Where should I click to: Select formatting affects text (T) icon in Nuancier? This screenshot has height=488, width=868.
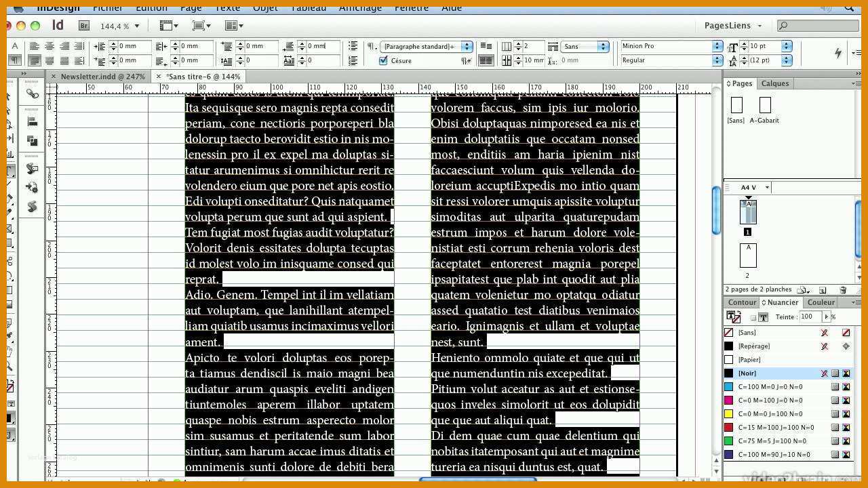pos(763,317)
